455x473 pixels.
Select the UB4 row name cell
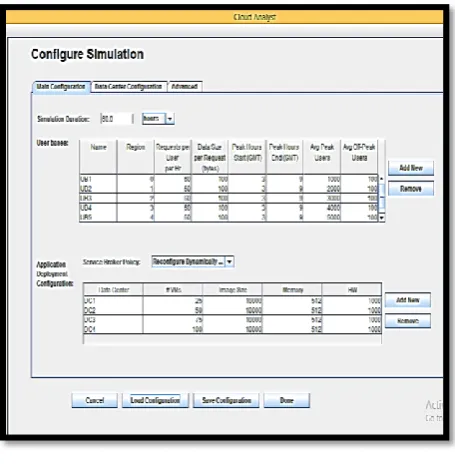(x=98, y=208)
